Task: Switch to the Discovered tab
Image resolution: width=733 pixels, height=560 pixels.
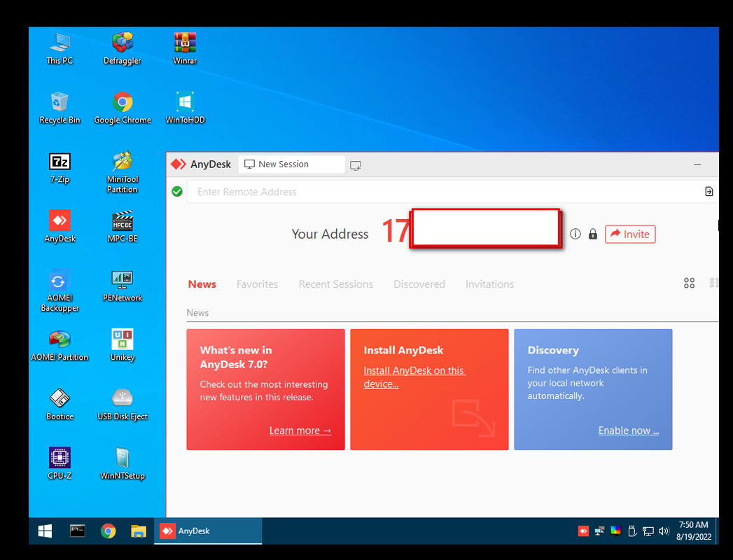Action: pos(419,283)
